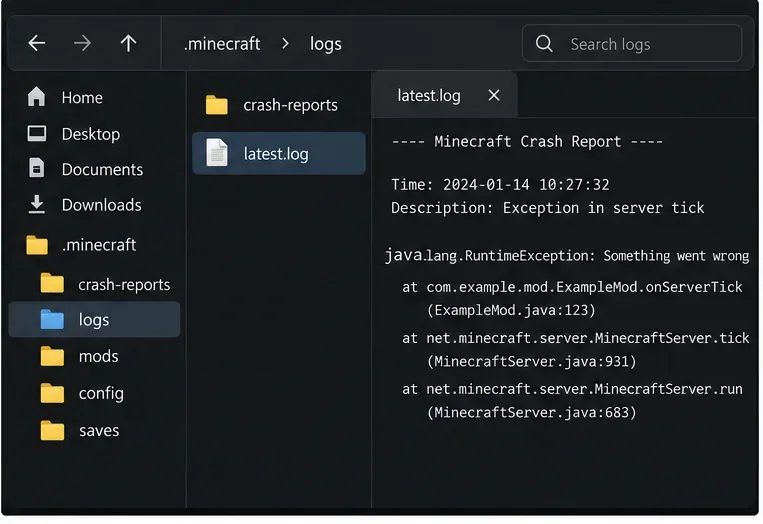
Task: Click the MinecraftServer.run stack line
Action: pos(572,389)
